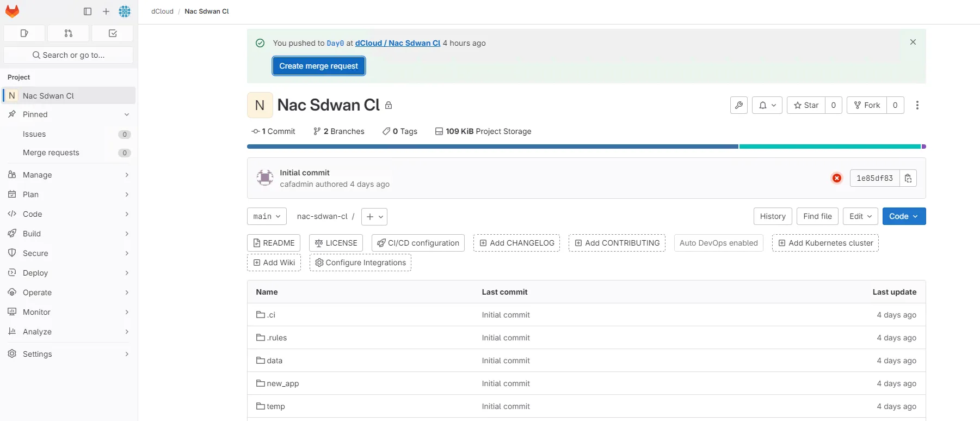Click the Search or go to field

[69, 55]
